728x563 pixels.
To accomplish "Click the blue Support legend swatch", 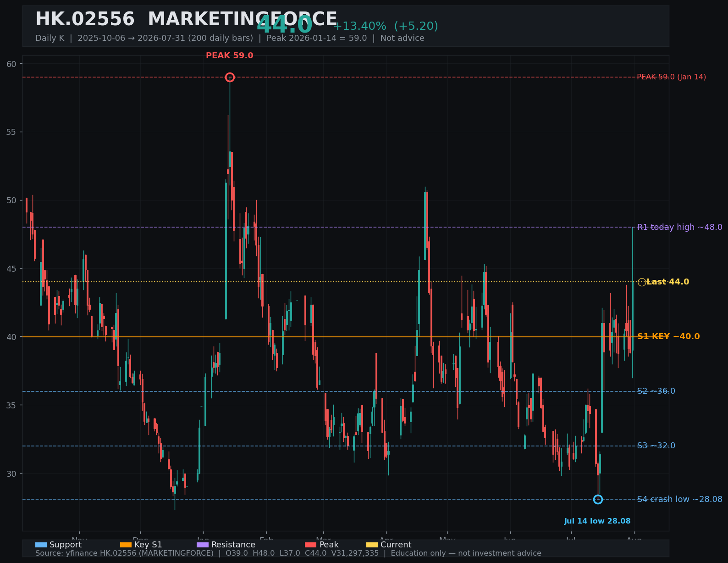I will tap(41, 545).
